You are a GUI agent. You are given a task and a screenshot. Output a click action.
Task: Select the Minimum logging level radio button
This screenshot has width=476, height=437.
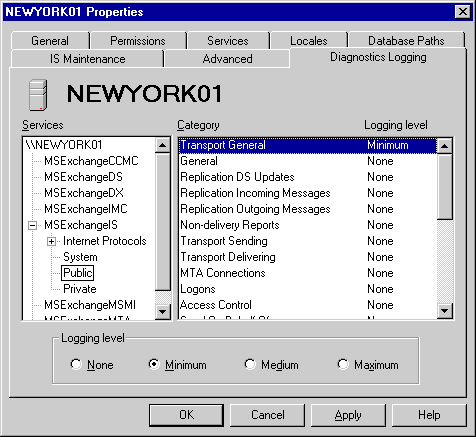pos(154,364)
